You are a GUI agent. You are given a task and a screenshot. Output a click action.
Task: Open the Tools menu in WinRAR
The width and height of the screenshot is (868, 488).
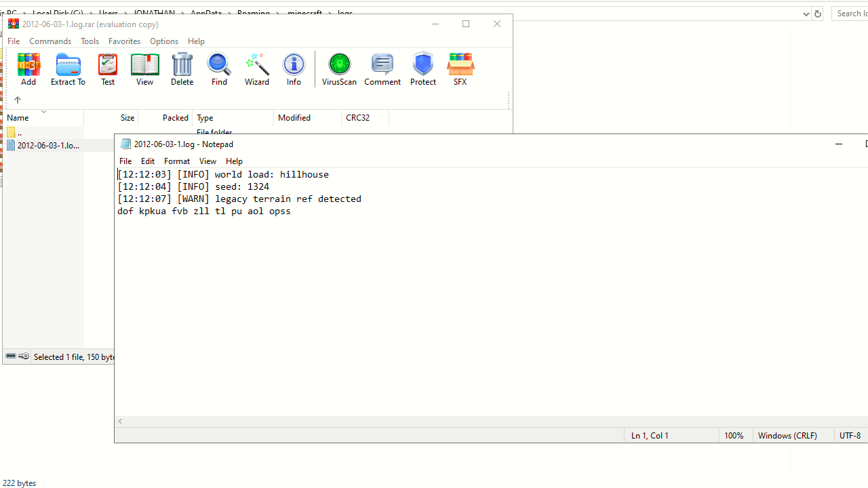click(x=90, y=41)
